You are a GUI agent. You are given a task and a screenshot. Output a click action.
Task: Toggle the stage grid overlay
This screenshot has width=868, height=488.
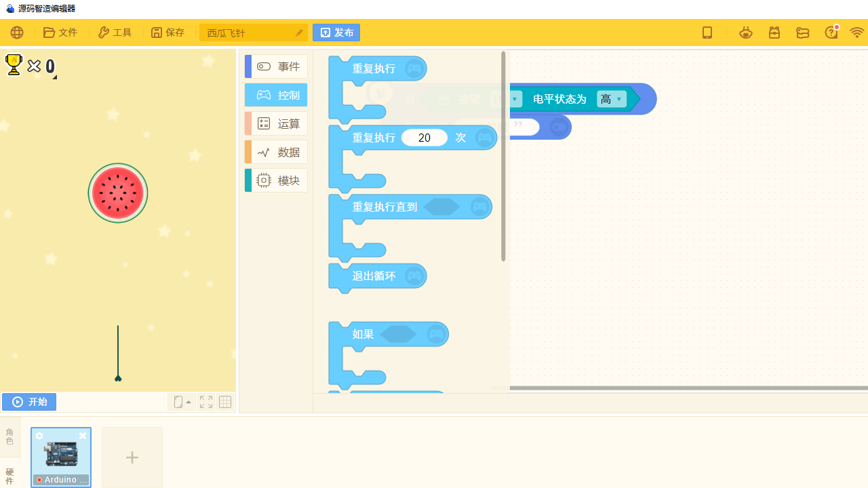[x=224, y=401]
